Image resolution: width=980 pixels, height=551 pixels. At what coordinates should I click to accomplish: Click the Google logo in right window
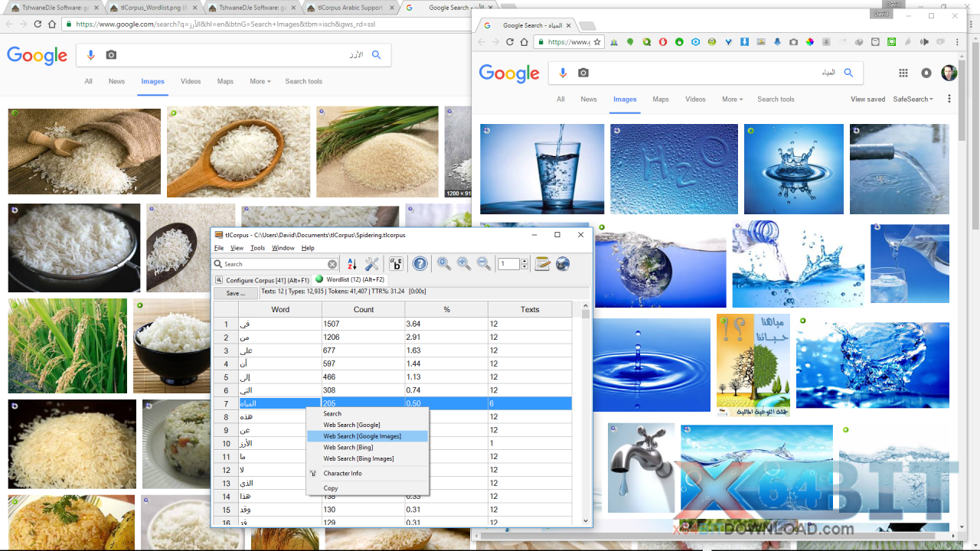(x=509, y=73)
